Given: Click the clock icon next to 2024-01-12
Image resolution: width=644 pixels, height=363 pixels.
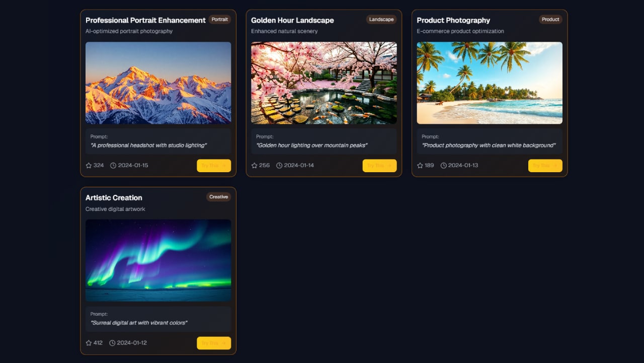Looking at the screenshot, I should coord(112,343).
